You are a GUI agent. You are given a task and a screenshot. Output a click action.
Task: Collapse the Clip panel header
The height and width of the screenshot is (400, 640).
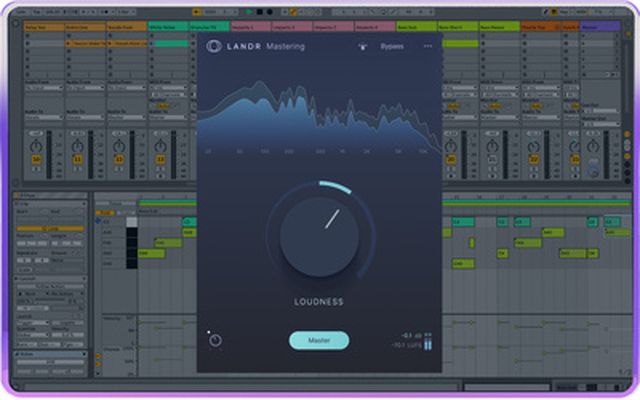point(50,204)
